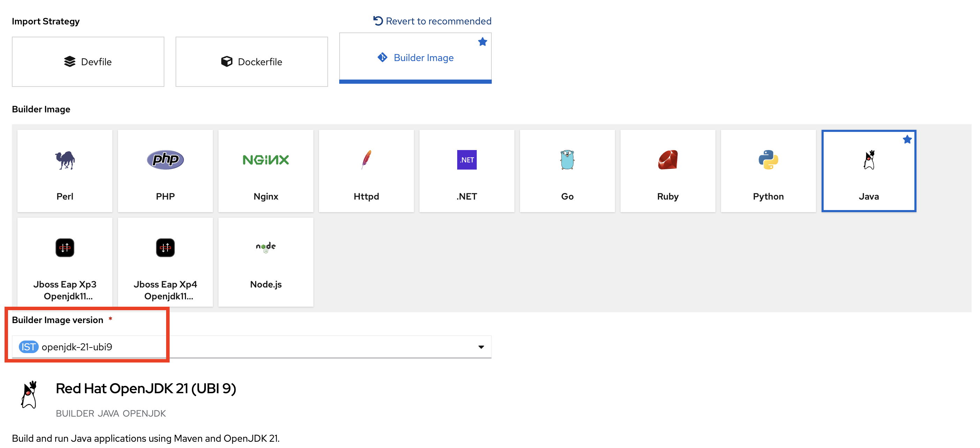Screen dimensions: 980x448
Task: Click the Httpd label
Action: pyautogui.click(x=366, y=196)
